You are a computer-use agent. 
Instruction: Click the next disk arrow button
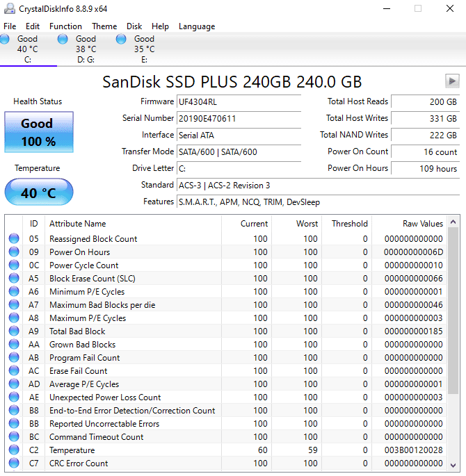(x=451, y=81)
